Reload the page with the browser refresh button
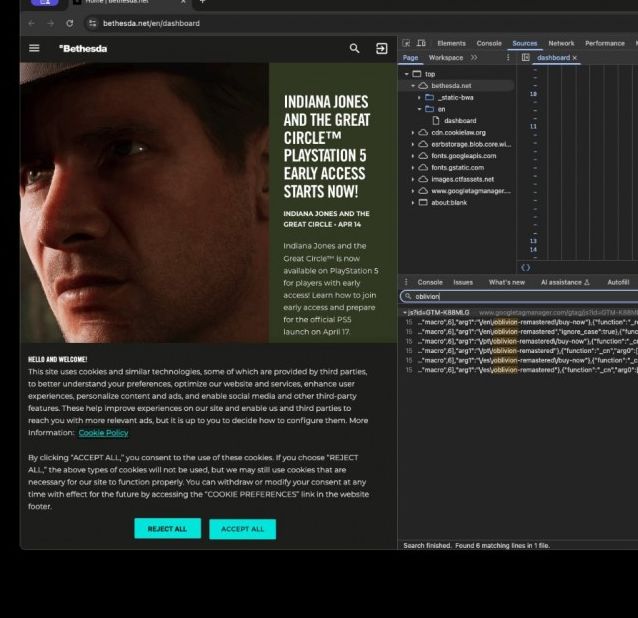638x618 pixels. tap(69, 23)
